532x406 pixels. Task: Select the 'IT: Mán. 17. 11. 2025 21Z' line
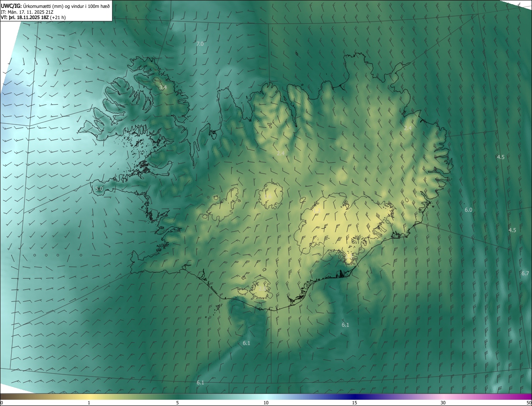pos(28,12)
